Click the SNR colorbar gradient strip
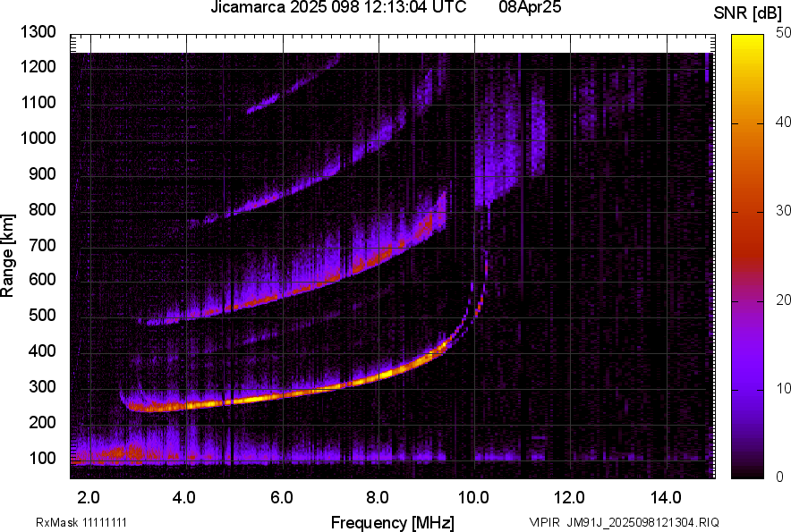The height and width of the screenshot is (532, 791). pyautogui.click(x=748, y=257)
